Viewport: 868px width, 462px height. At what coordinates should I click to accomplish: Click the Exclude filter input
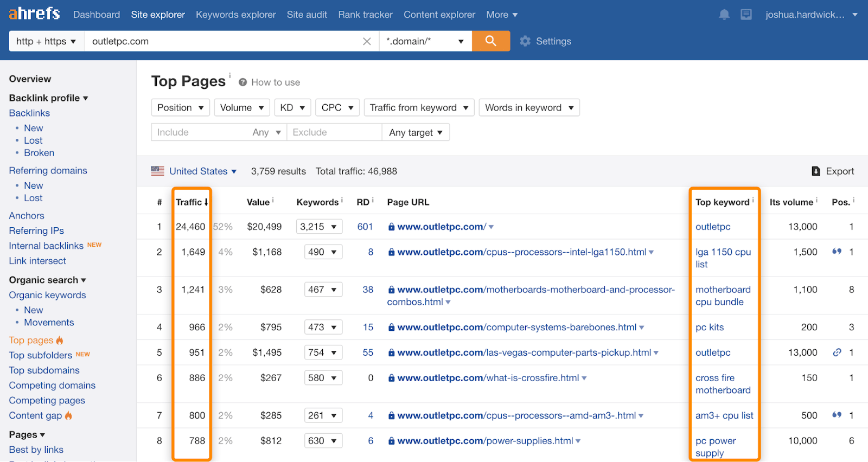[x=334, y=132]
